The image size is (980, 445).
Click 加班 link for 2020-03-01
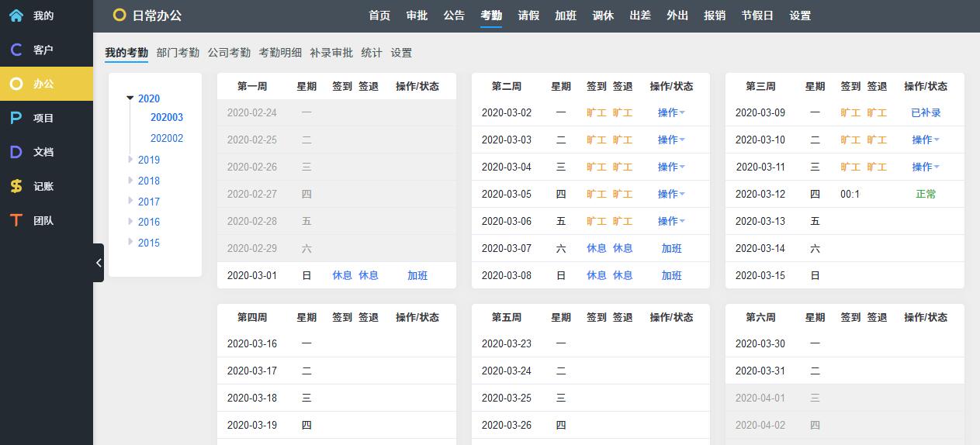point(417,275)
